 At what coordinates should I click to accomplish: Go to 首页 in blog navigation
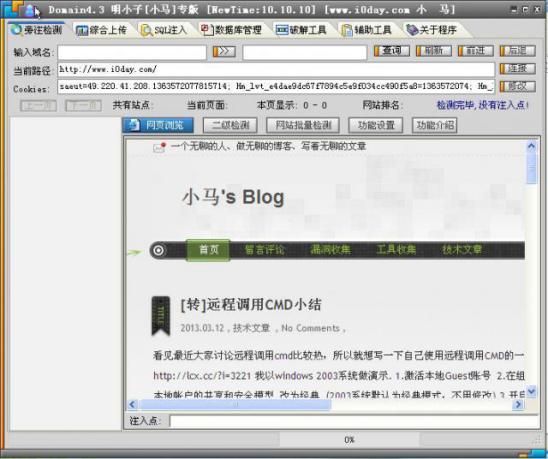pos(208,250)
